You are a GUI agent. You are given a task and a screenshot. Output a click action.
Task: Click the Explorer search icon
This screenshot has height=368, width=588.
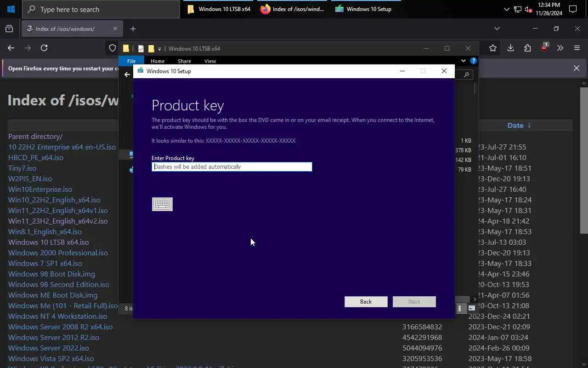[466, 75]
